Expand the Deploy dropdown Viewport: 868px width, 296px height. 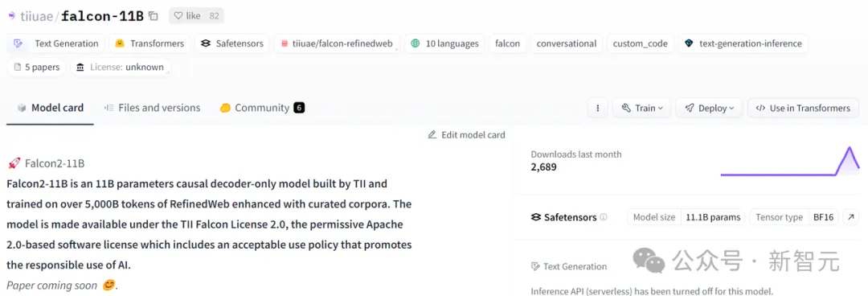709,108
